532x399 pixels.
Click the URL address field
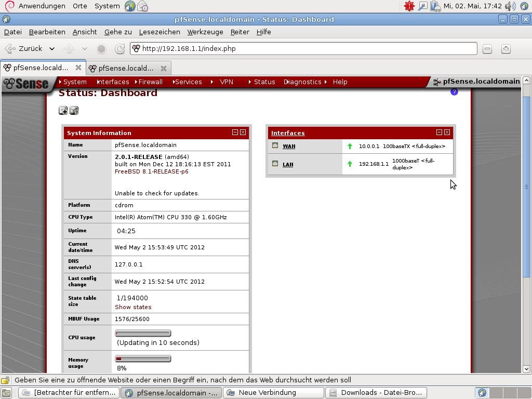coord(303,48)
